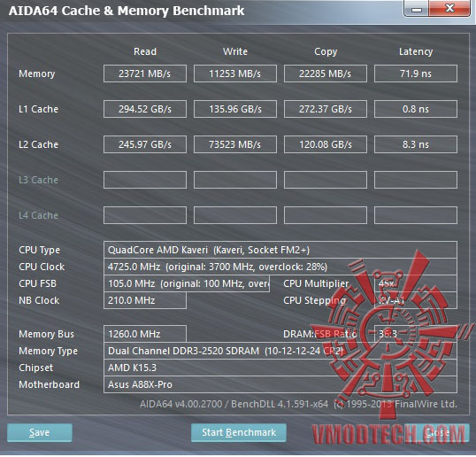Click the Latency column header
This screenshot has height=457, width=476.
(x=416, y=52)
